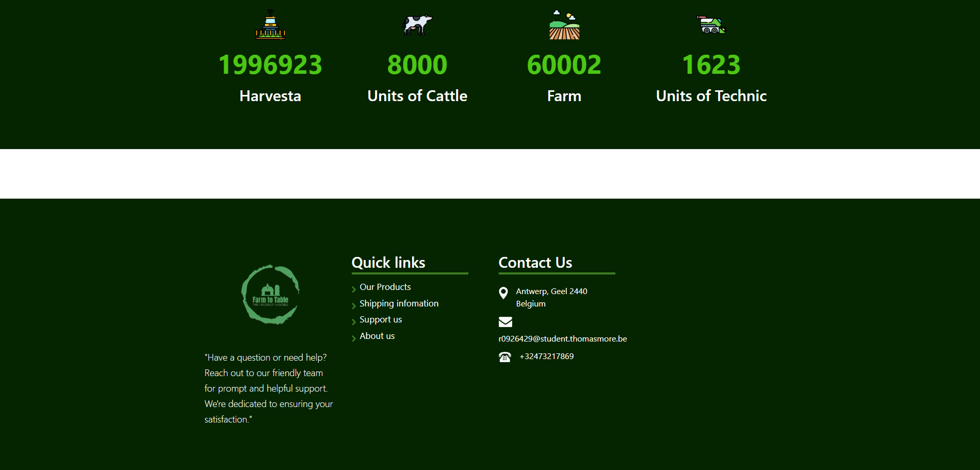Click the 8000 counter value

(x=417, y=65)
